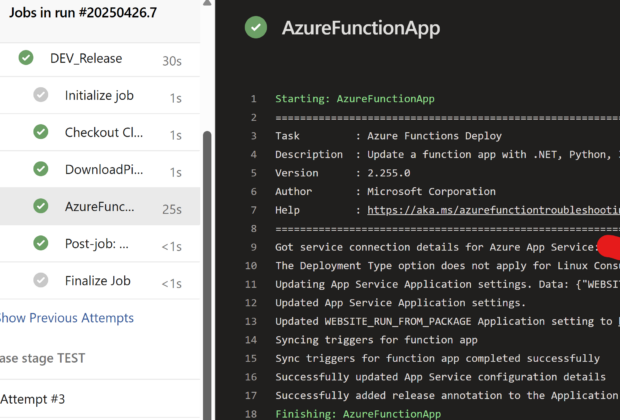620x420 pixels.
Task: Click log line 'Updated App Service Application settings.'
Action: [x=401, y=303]
